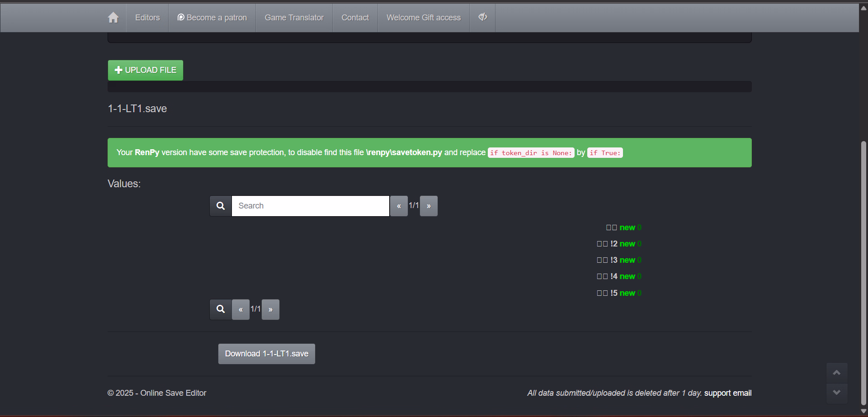This screenshot has height=417, width=868.
Task: Click the green Upload File button
Action: (x=146, y=70)
